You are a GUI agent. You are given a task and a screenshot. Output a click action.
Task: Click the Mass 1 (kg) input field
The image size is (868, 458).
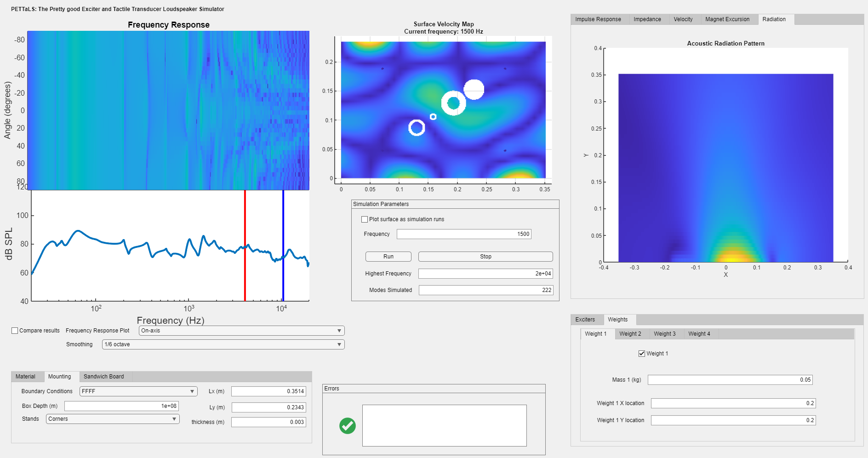[x=730, y=380]
